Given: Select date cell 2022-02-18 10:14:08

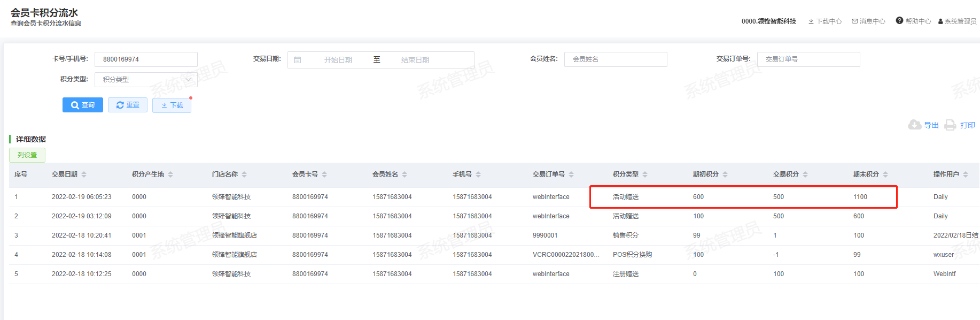Looking at the screenshot, I should point(82,255).
